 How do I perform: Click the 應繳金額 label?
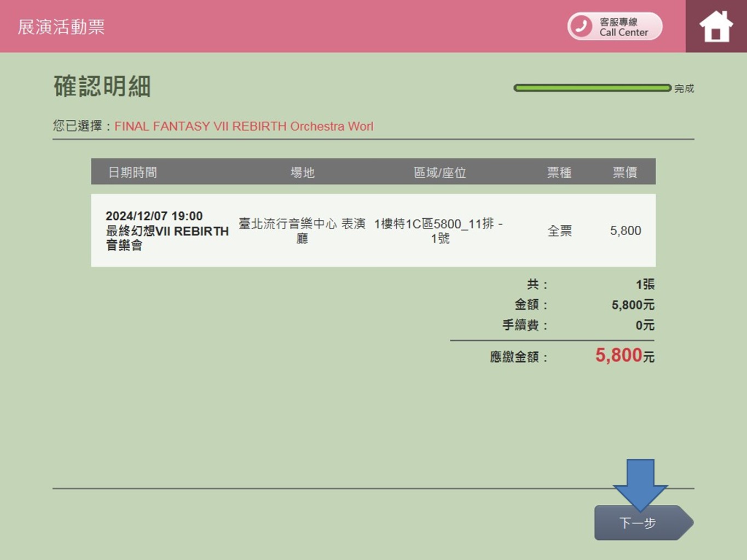pyautogui.click(x=518, y=357)
